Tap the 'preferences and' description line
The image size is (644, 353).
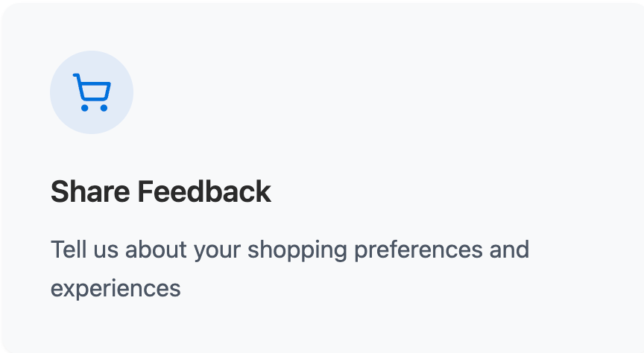[x=441, y=249]
